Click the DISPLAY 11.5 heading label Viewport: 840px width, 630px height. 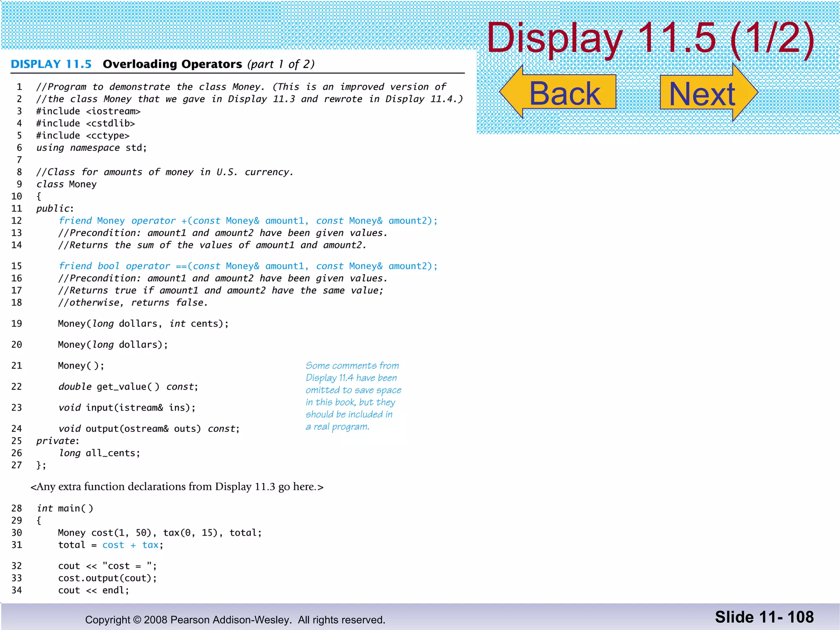point(51,64)
